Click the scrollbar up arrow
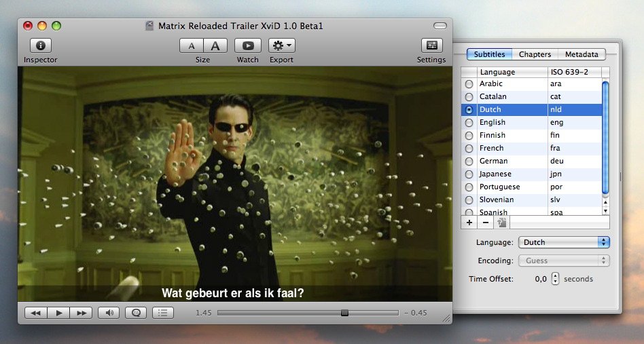The height and width of the screenshot is (344, 644). 605,203
